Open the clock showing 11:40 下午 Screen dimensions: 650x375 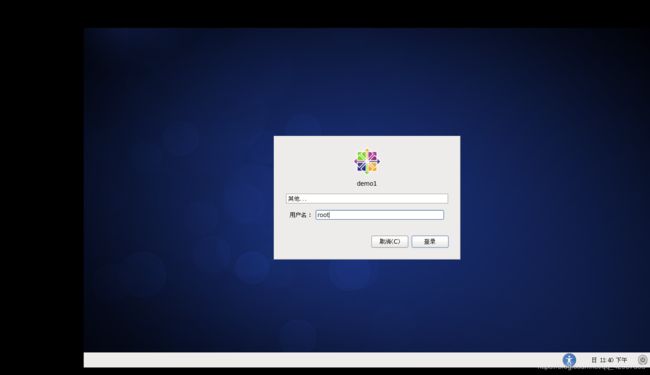pyautogui.click(x=609, y=360)
